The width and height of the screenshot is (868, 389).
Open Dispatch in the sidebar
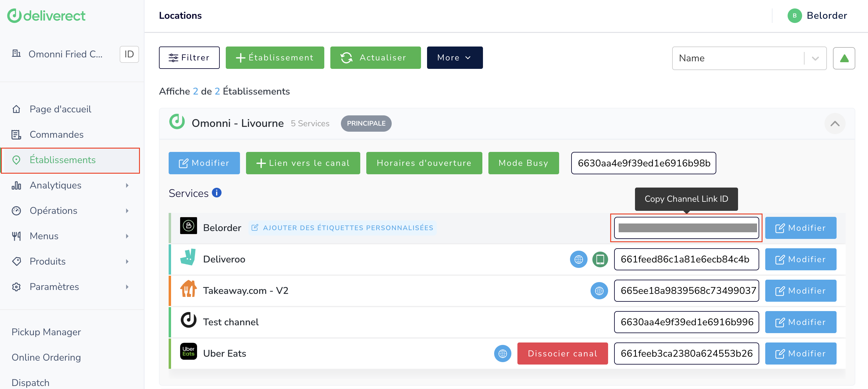click(x=30, y=383)
